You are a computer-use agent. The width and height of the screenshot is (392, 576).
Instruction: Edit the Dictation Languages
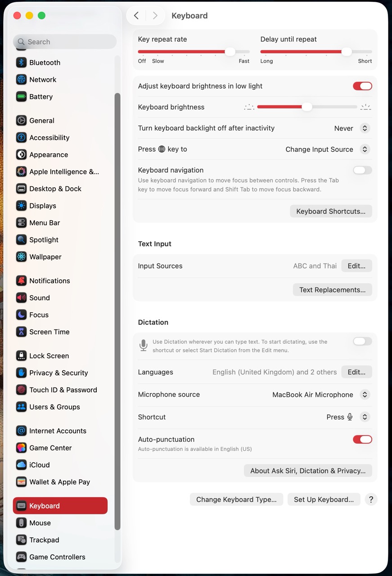(356, 372)
